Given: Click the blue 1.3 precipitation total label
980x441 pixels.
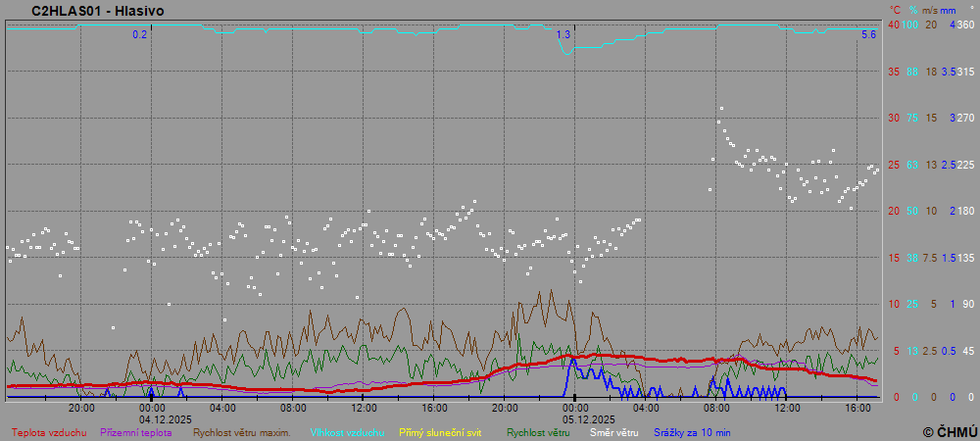Looking at the screenshot, I should [563, 34].
